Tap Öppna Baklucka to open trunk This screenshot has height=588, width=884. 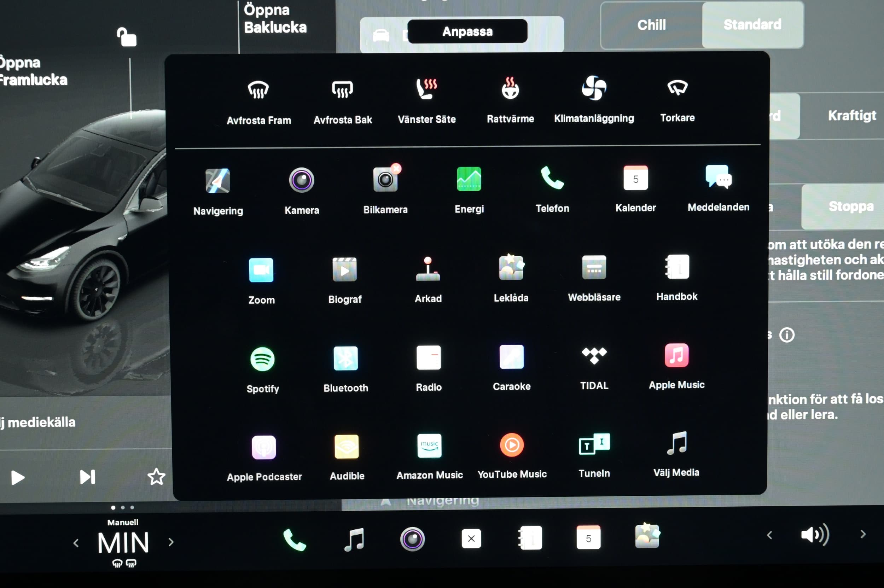click(275, 18)
